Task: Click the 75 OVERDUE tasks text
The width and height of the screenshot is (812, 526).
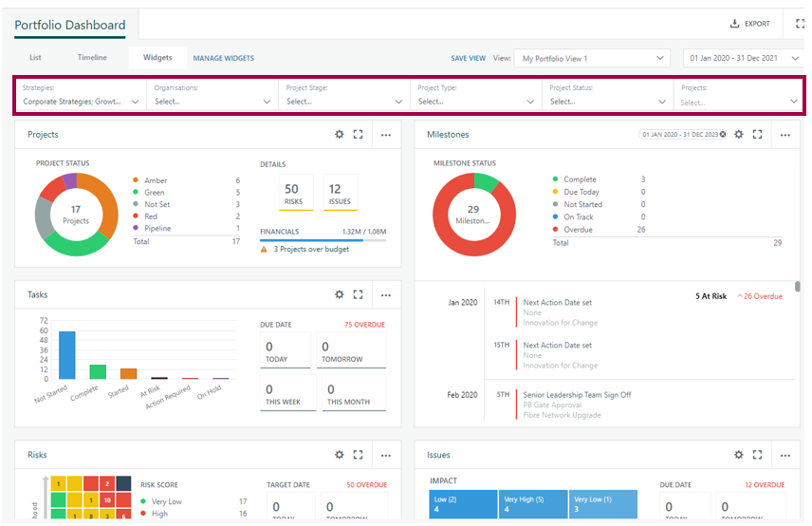Action: pos(364,325)
